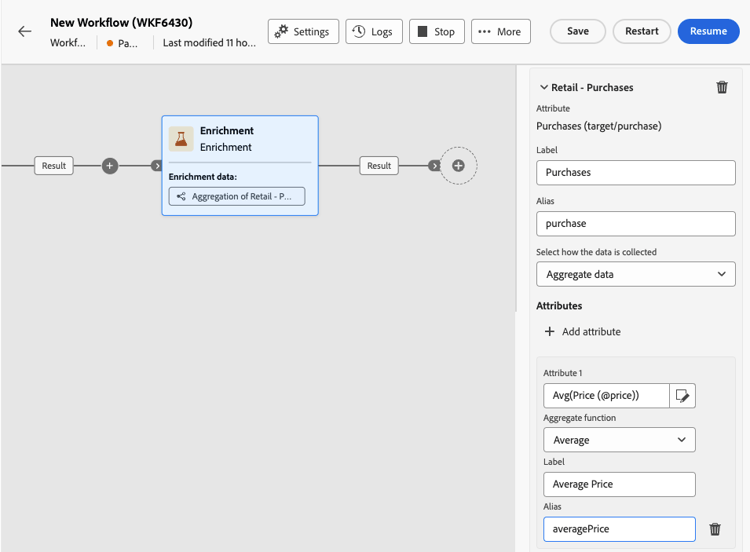
Task: Open the data collection method dropdown
Action: [635, 274]
